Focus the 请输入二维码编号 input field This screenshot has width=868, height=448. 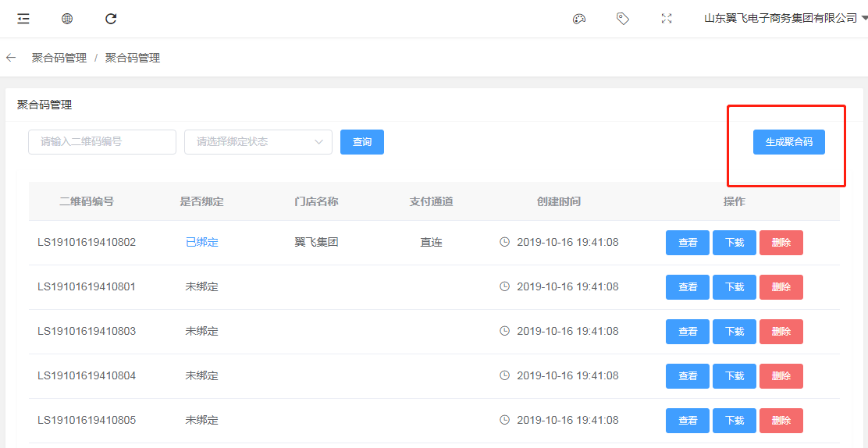[x=102, y=142]
